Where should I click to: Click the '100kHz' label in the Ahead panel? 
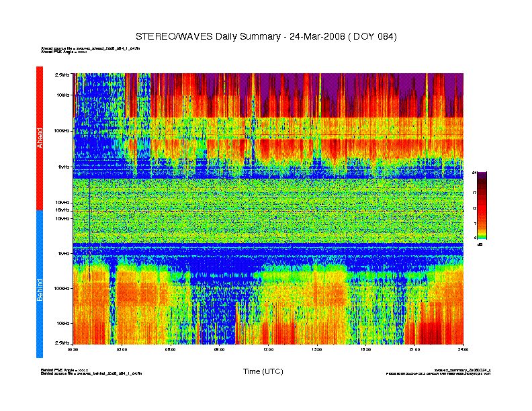62,130
